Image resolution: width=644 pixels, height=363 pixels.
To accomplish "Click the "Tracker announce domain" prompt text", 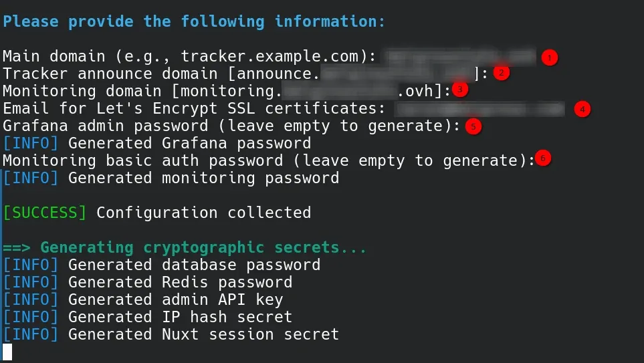I will tap(110, 74).
